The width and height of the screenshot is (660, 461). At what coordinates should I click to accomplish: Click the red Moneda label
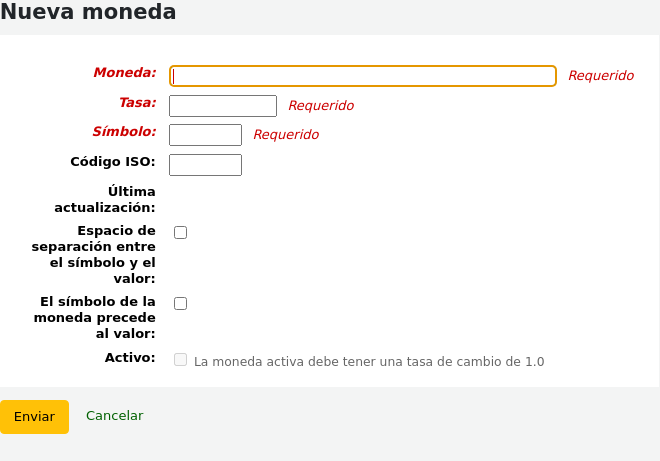[x=125, y=73]
